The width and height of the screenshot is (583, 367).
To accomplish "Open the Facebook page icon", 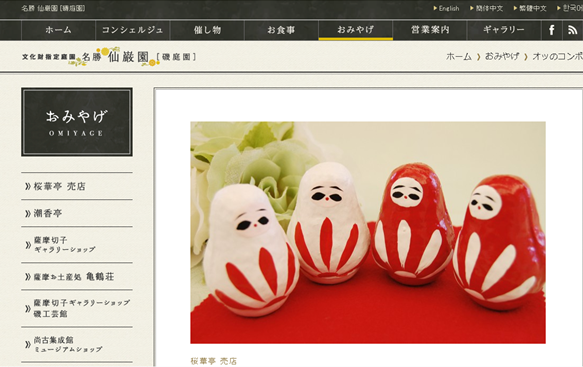I will pos(552,30).
